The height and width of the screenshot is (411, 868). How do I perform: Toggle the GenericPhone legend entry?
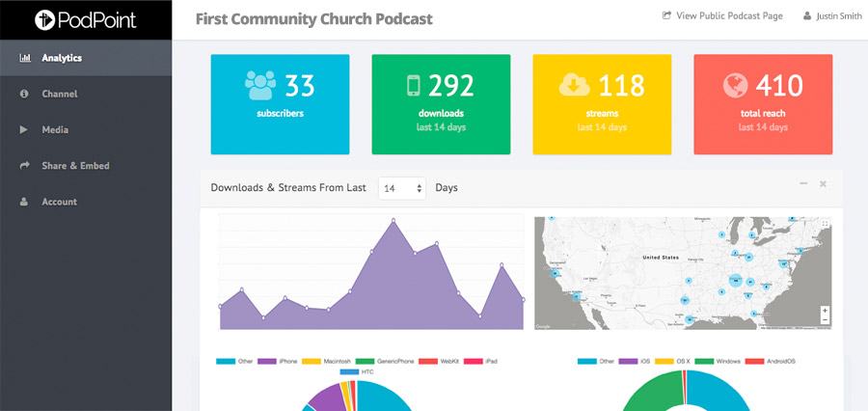coord(385,361)
